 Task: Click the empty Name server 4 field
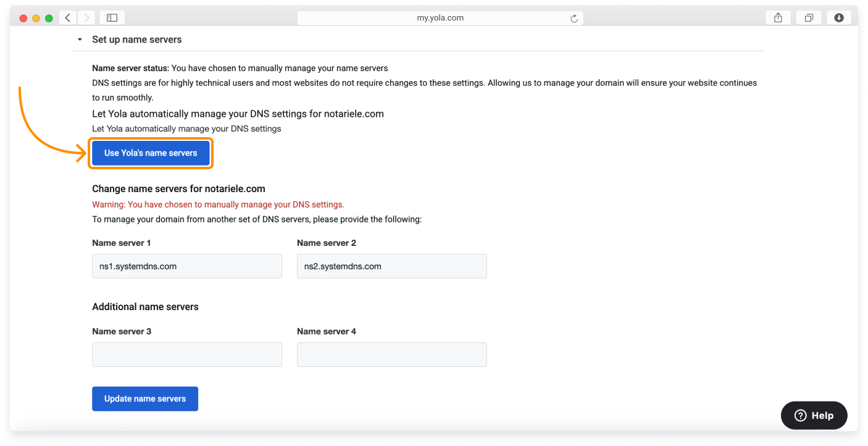tap(391, 355)
